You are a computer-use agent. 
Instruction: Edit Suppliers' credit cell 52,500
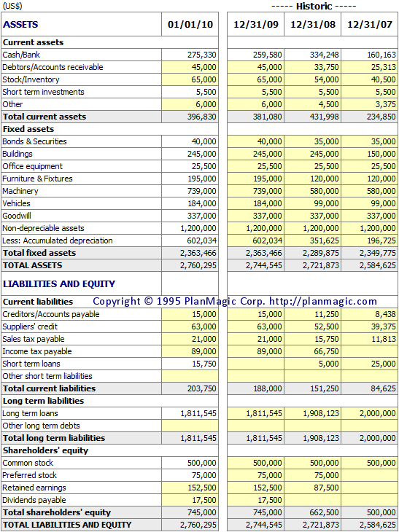[313, 326]
